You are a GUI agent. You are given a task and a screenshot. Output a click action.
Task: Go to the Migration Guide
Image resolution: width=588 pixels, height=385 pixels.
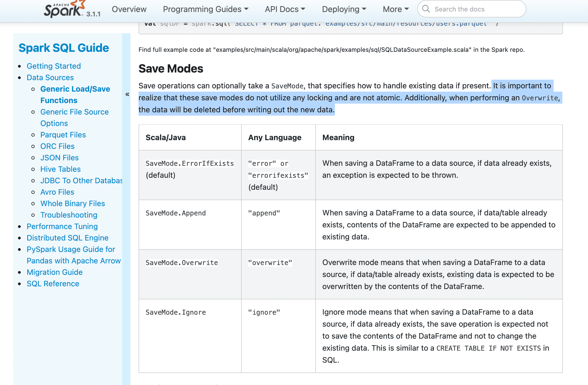coord(55,272)
